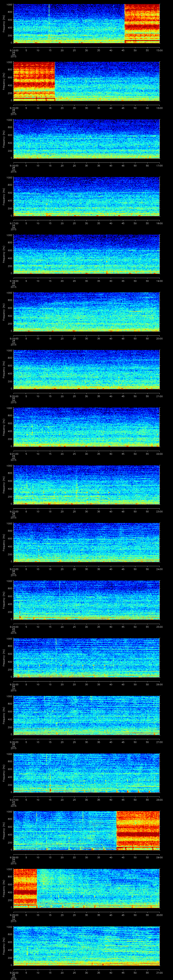Click the spectrogram panel starting at 9:22:00
The height and width of the screenshot is (980, 173).
[86, 485]
